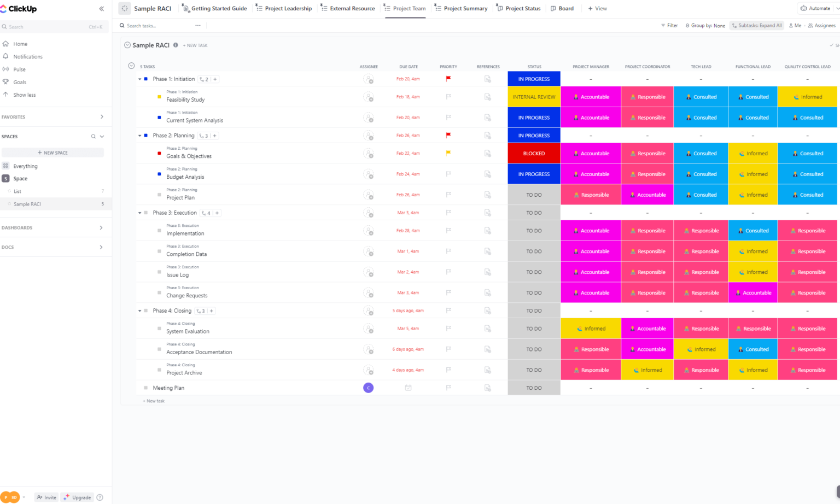This screenshot has width=840, height=504.
Task: Open the due date calendar for Meeting Plan
Action: (408, 388)
